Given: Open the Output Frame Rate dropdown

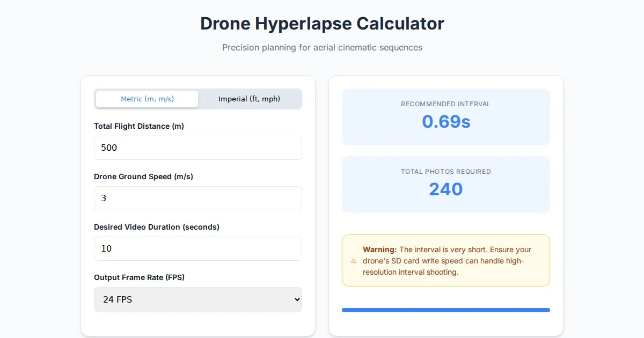Looking at the screenshot, I should 197,299.
